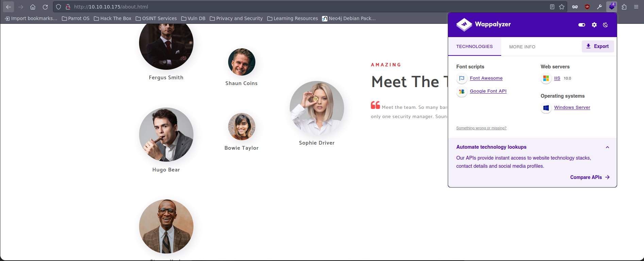Select the TECHNOLOGIES tab
Image resolution: width=644 pixels, height=261 pixels.
click(x=474, y=47)
